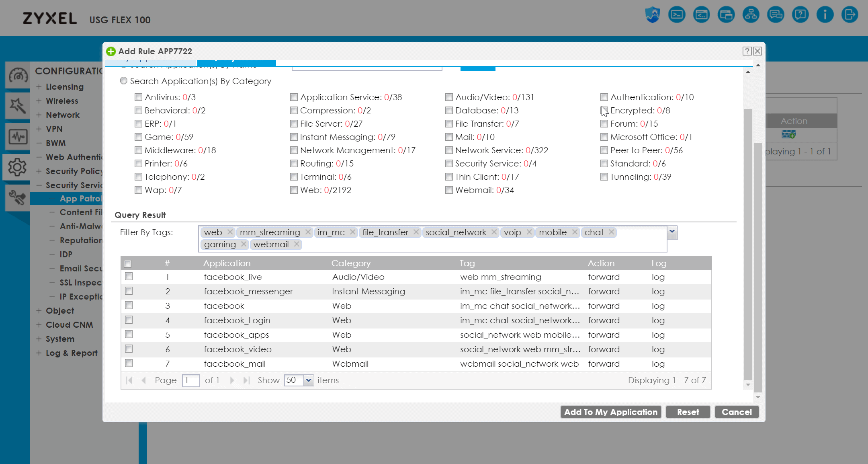Open the Monitor heartbeat sidebar icon

[18, 137]
